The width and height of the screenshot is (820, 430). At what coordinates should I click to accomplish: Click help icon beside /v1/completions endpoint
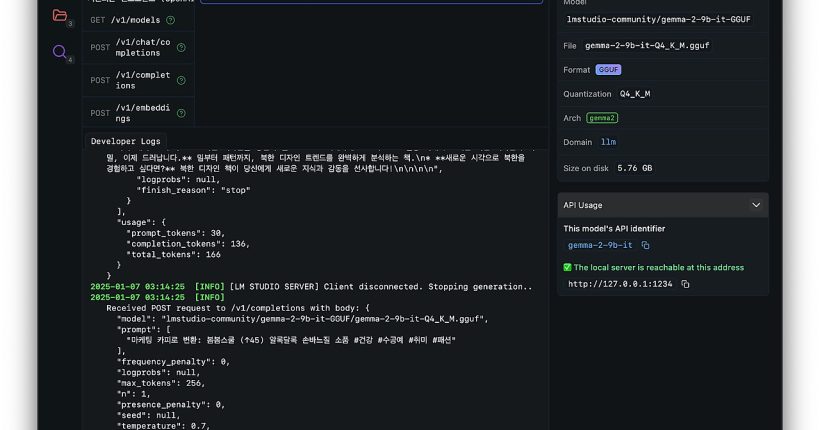181,80
